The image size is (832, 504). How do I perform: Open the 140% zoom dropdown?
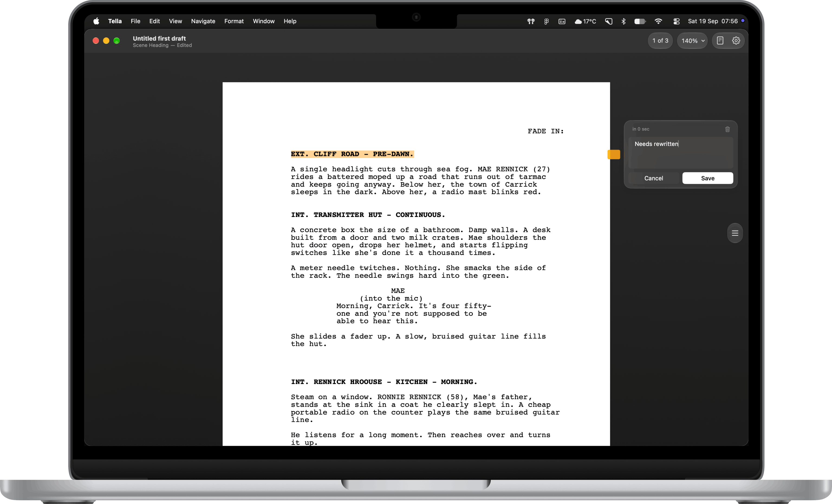click(692, 41)
